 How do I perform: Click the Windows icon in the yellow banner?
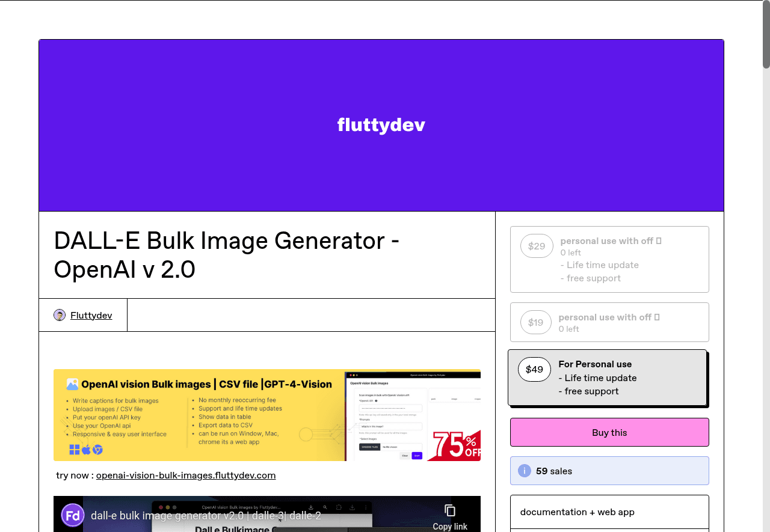pos(74,449)
